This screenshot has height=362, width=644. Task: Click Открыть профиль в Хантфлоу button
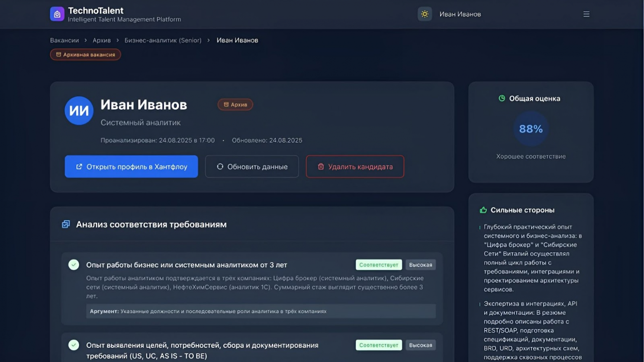click(x=131, y=166)
